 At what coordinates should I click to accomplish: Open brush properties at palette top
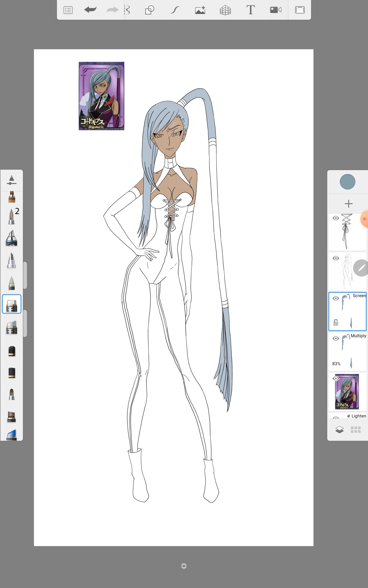click(11, 180)
